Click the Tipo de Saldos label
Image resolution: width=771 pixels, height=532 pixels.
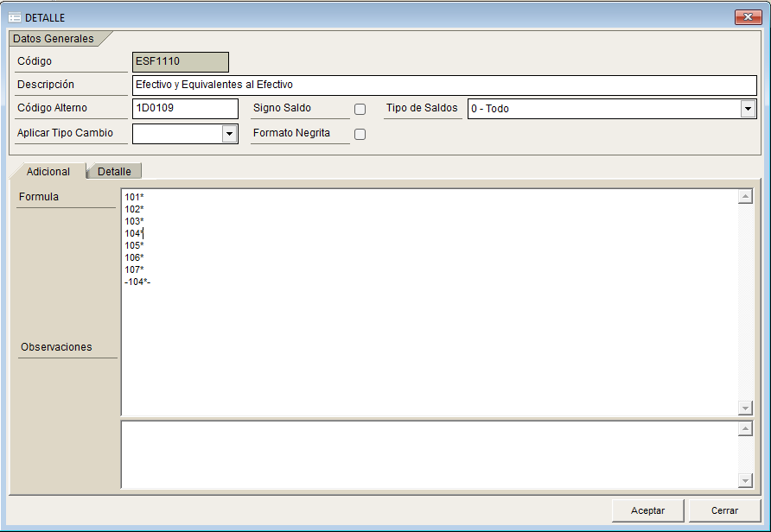pyautogui.click(x=422, y=108)
